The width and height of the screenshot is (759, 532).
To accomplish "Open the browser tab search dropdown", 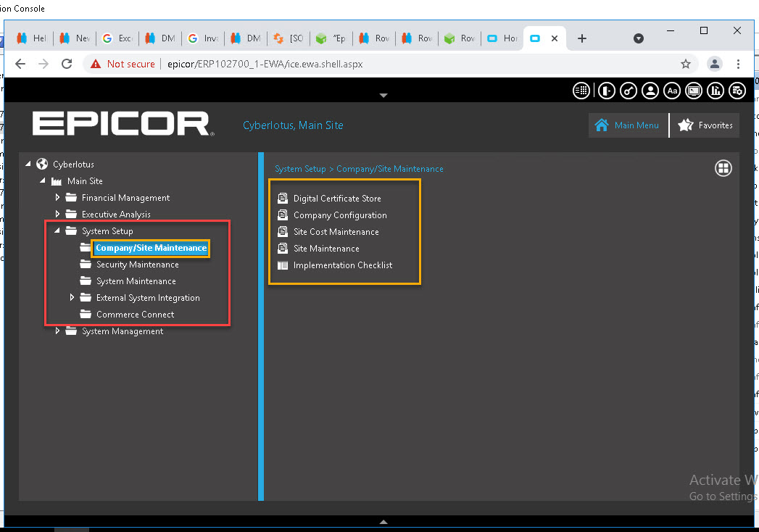I will click(639, 38).
